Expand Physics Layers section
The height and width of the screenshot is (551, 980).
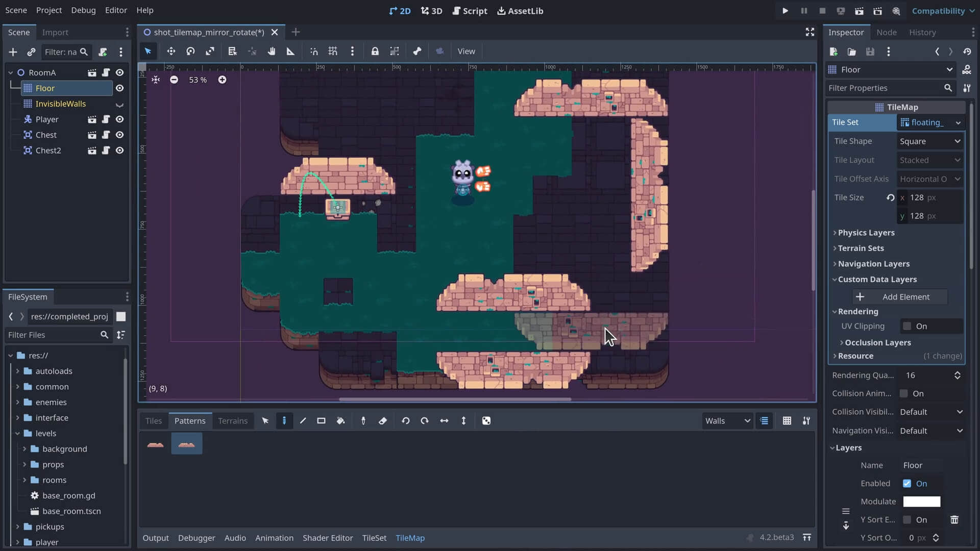click(x=865, y=232)
